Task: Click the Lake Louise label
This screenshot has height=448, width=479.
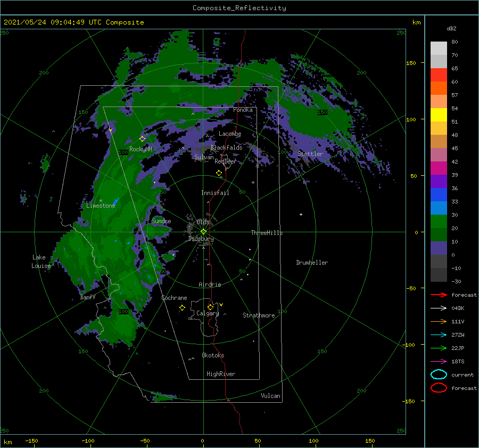Action: 41,262
